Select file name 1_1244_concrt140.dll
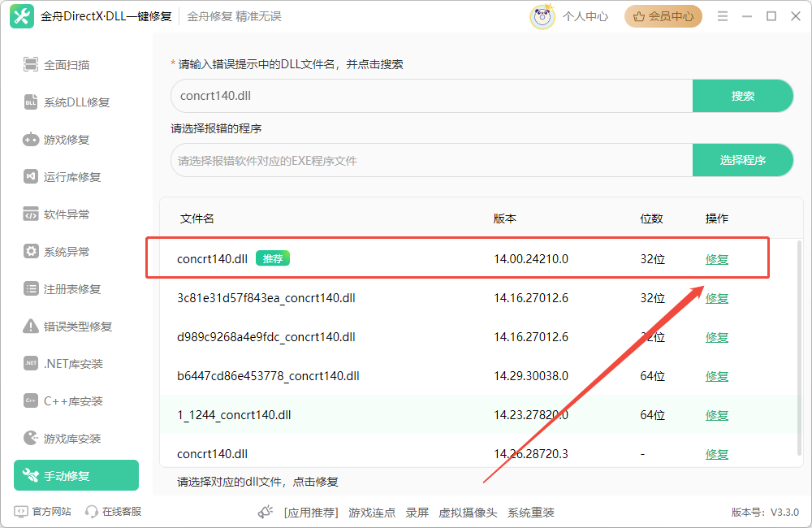This screenshot has height=528, width=812. pyautogui.click(x=234, y=415)
